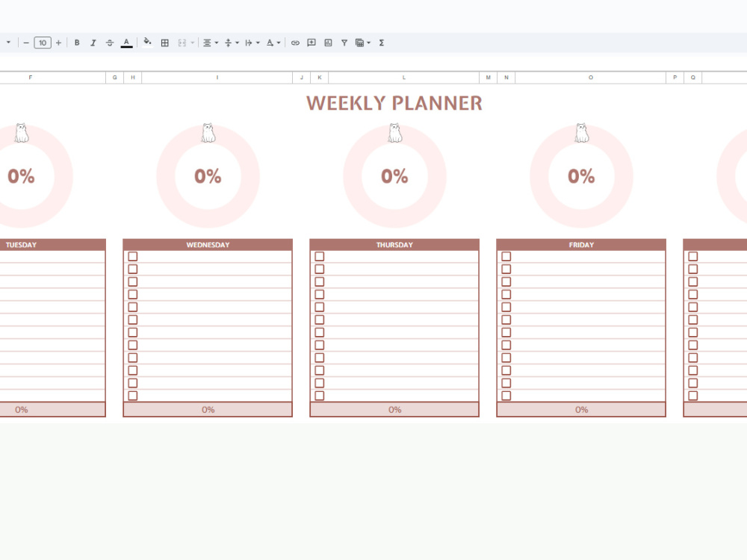Expand the filter views dropdown arrow

(369, 43)
